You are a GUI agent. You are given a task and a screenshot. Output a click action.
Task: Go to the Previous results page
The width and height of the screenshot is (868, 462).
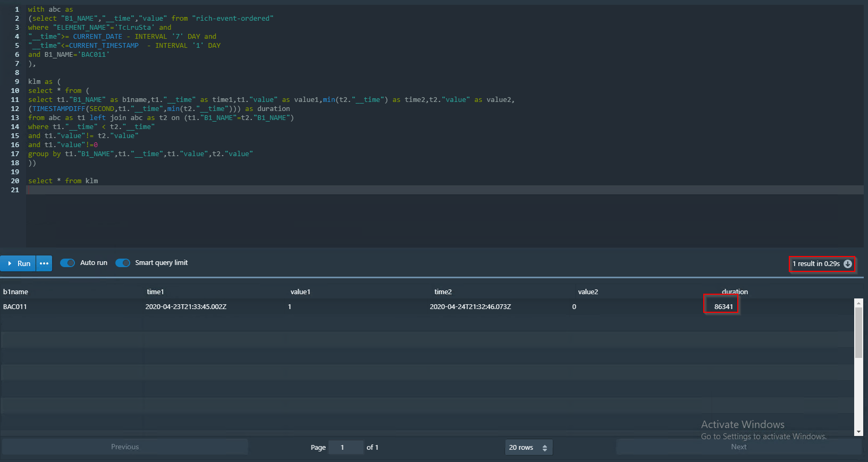pos(125,447)
